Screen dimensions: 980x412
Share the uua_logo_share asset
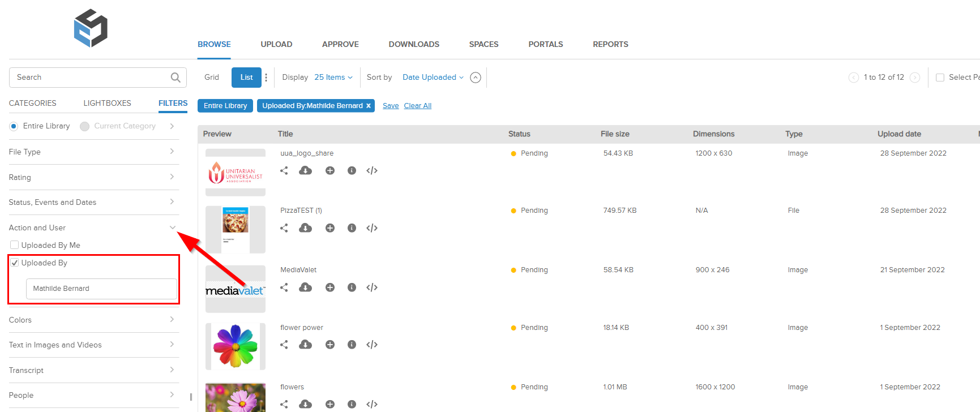(x=284, y=170)
